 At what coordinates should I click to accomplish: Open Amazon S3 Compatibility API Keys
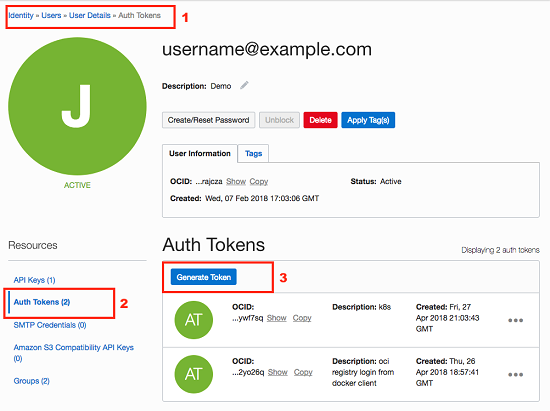point(74,353)
